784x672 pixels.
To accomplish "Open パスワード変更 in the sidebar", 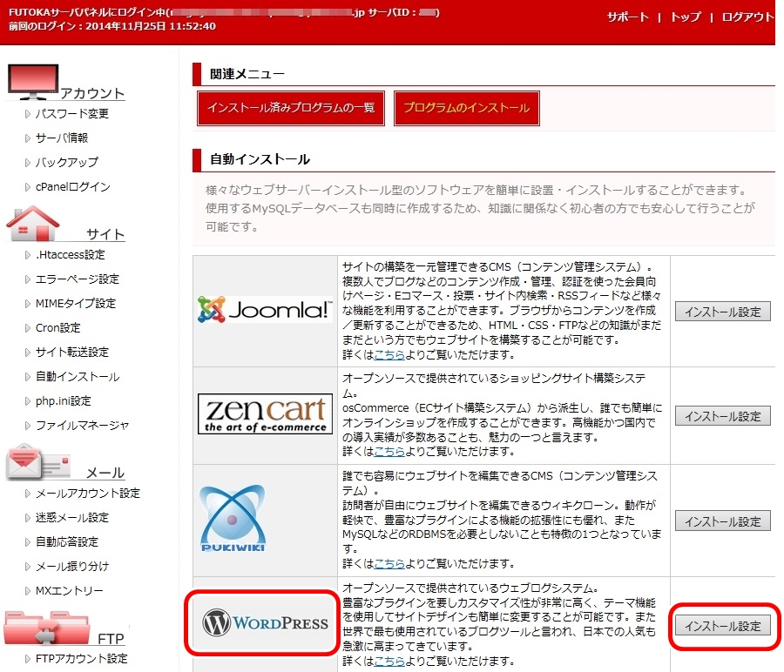I will point(72,113).
